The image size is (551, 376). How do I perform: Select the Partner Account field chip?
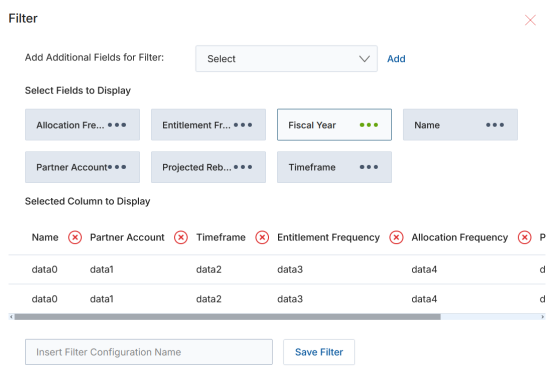click(x=82, y=167)
